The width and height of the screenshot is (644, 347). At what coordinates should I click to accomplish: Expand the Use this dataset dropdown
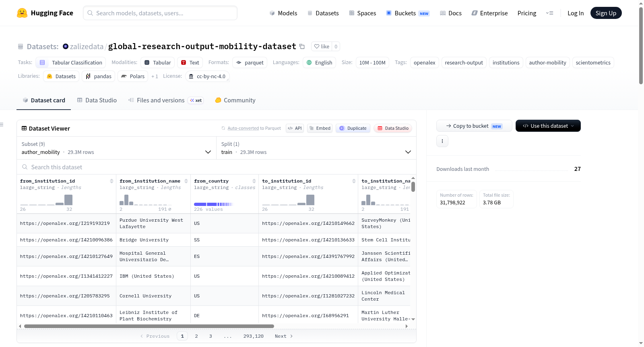point(548,126)
